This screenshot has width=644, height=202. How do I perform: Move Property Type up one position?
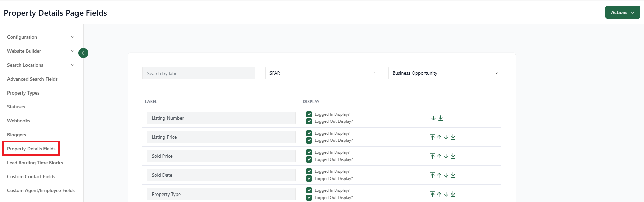(439, 194)
